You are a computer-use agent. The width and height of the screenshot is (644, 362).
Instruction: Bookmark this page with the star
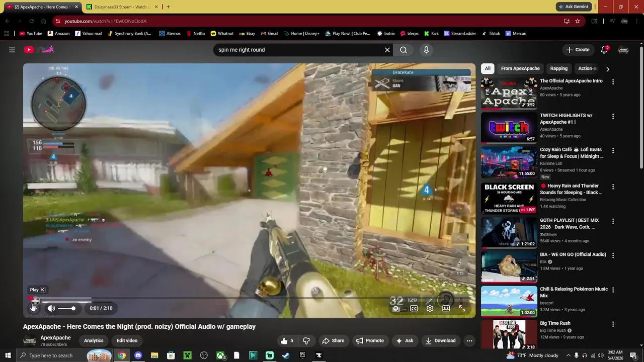[x=578, y=21]
